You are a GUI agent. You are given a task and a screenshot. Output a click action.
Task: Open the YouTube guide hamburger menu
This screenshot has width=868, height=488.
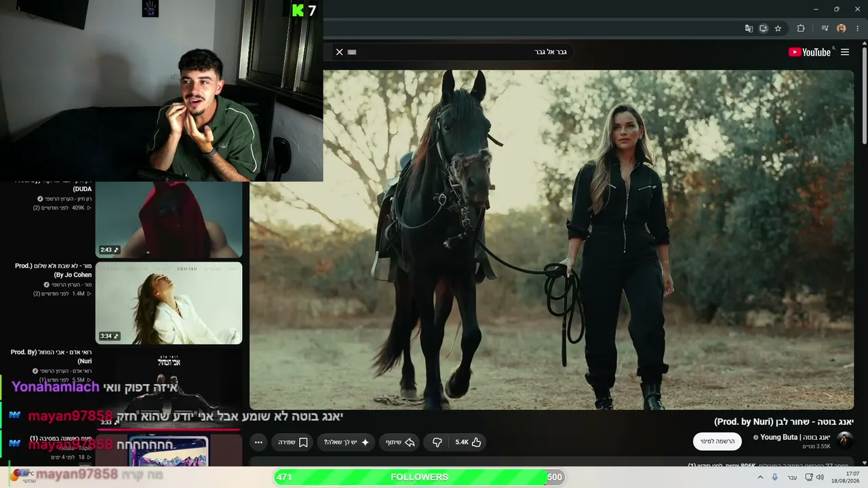coord(845,52)
